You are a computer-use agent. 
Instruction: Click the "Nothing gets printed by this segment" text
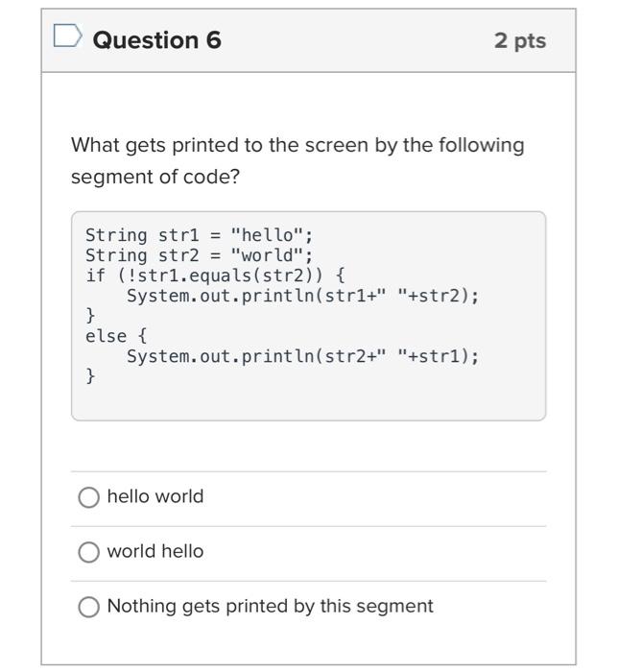click(x=270, y=606)
